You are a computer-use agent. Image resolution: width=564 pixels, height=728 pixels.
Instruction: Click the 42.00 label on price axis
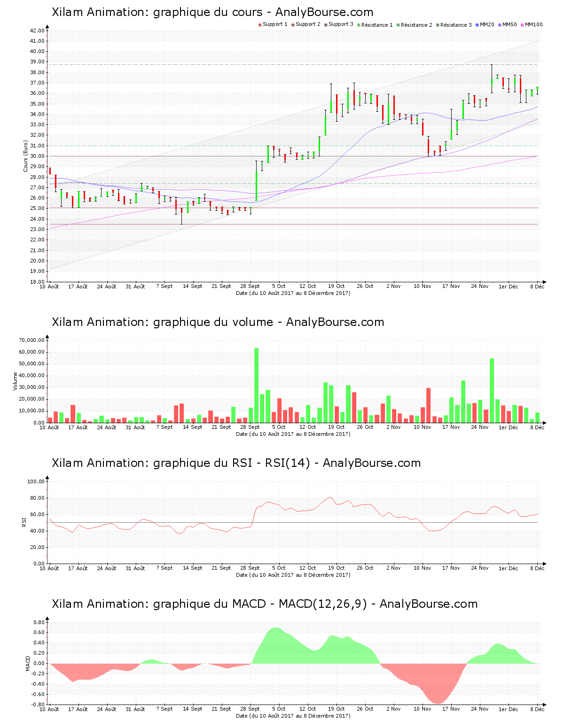[37, 31]
